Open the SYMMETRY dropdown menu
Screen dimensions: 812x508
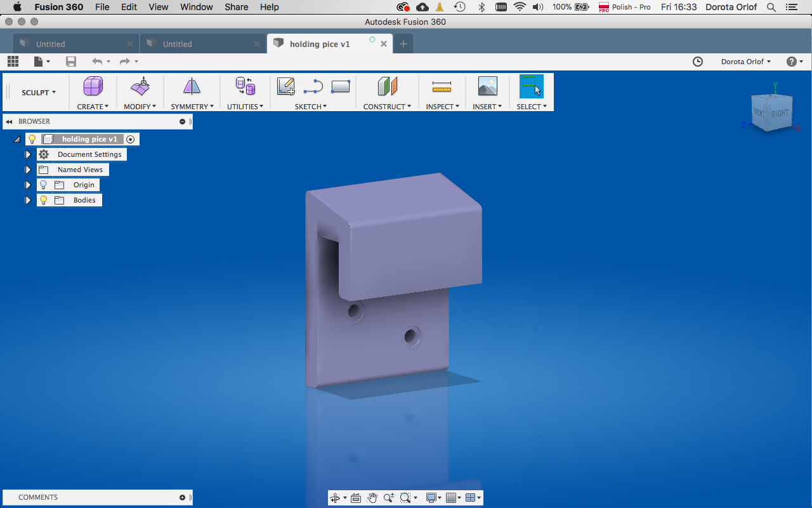192,107
